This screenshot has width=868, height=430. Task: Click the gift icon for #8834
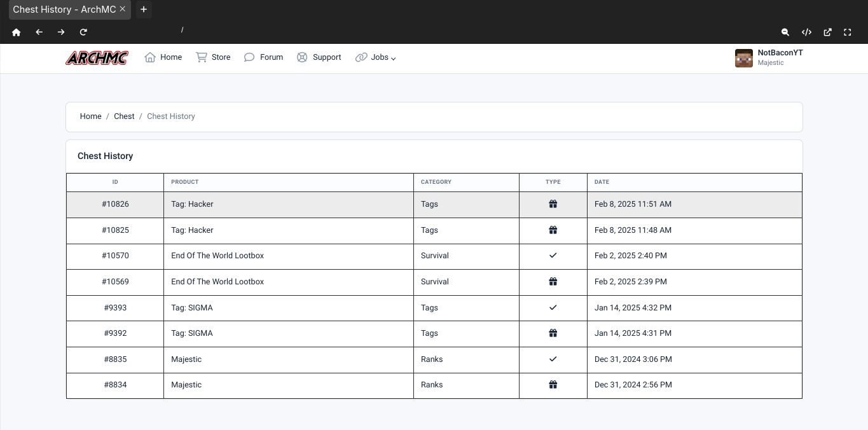553,385
